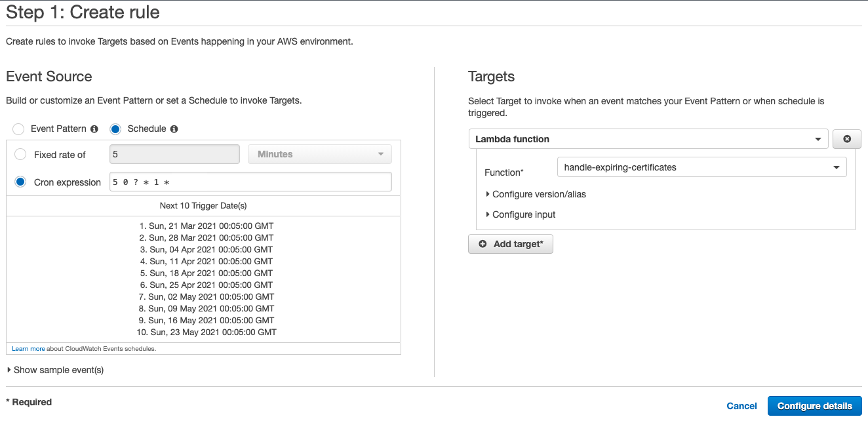The height and width of the screenshot is (421, 868).
Task: Open the Minutes time unit dropdown
Action: pos(319,153)
